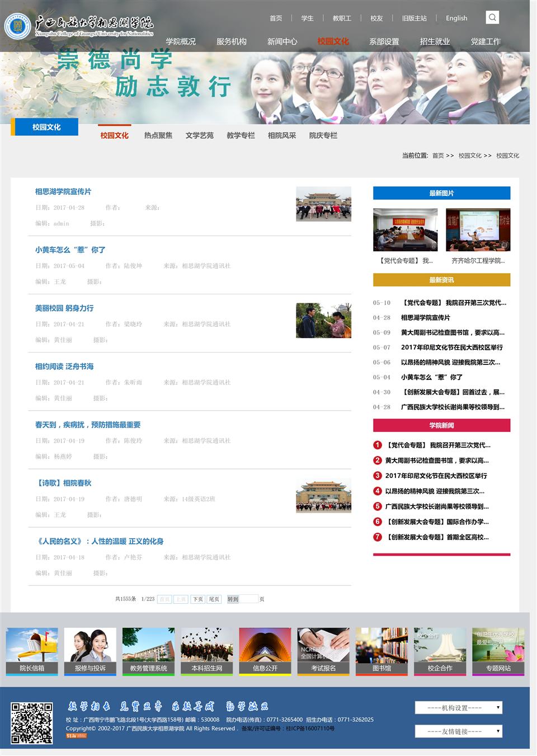Switch to the 热点聚焦 tab
Image resolution: width=537 pixels, height=756 pixels.
[x=158, y=135]
